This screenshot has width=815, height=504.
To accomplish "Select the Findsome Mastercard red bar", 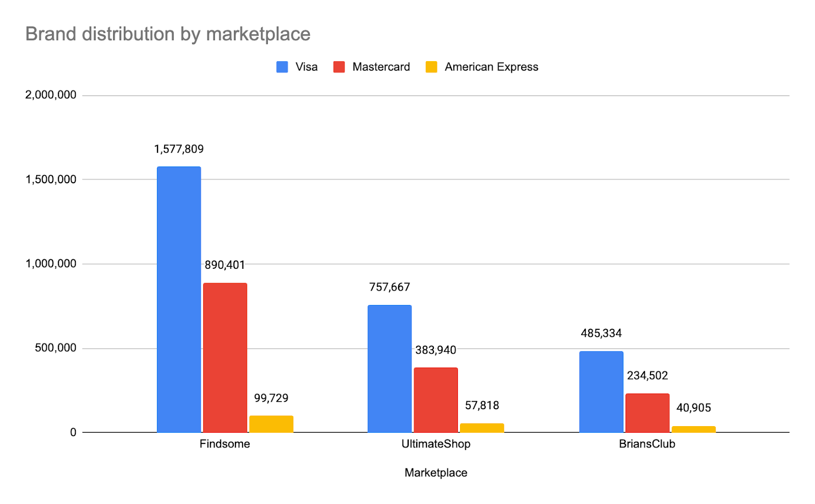I will click(225, 357).
